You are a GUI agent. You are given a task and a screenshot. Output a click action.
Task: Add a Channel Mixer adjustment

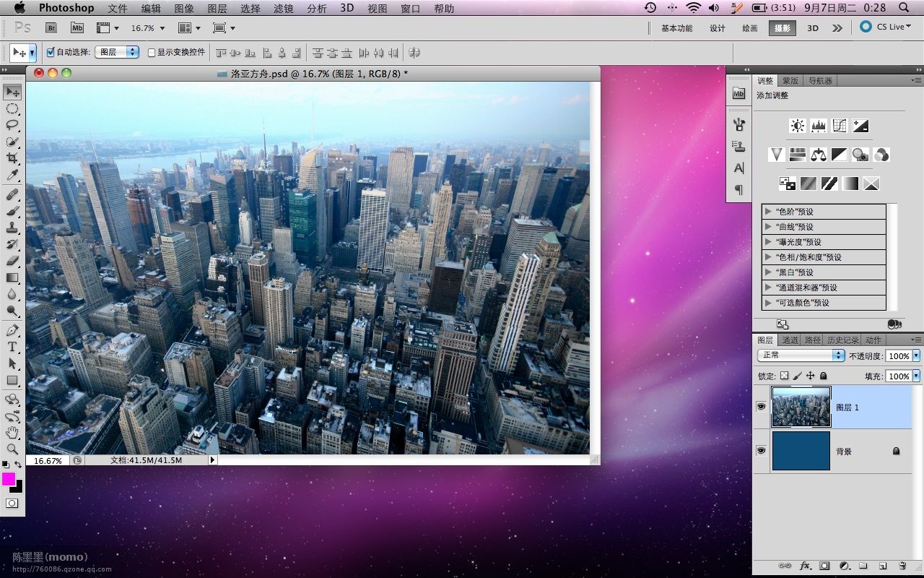(881, 155)
